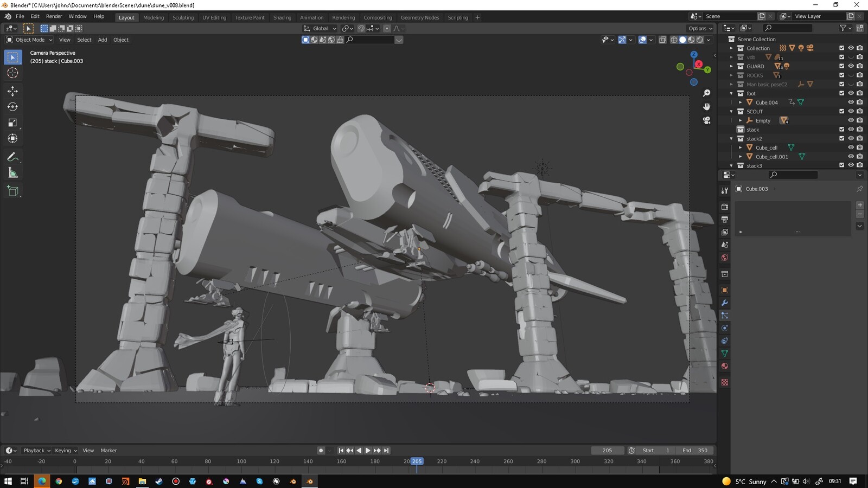Untick the foot collection's view layer checkbox
Viewport: 868px width, 488px height.
pyautogui.click(x=842, y=93)
